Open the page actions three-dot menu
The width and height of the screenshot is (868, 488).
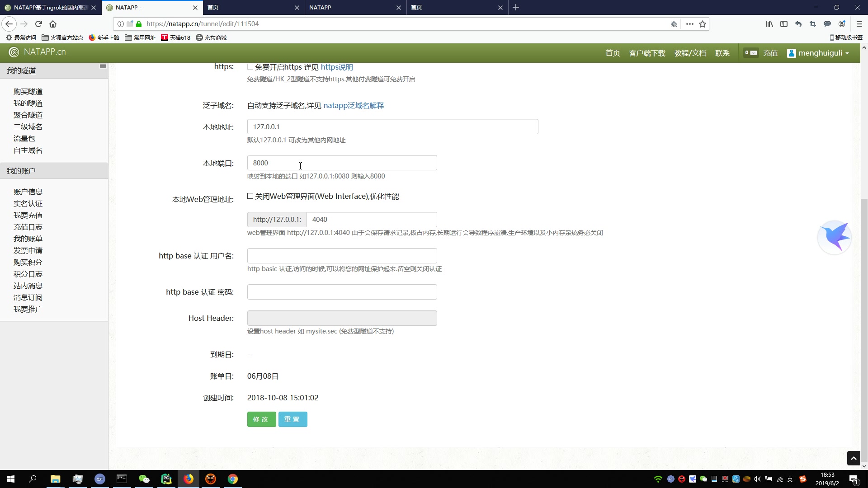click(689, 24)
